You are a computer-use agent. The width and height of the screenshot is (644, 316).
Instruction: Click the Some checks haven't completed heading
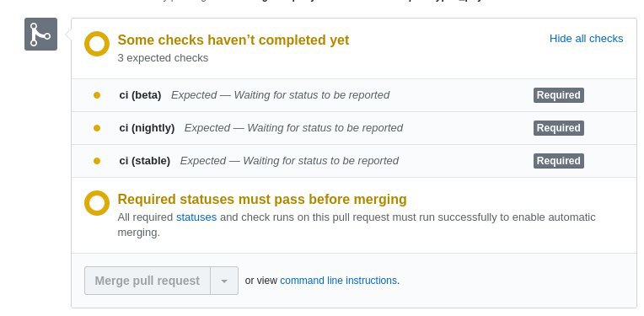click(233, 40)
